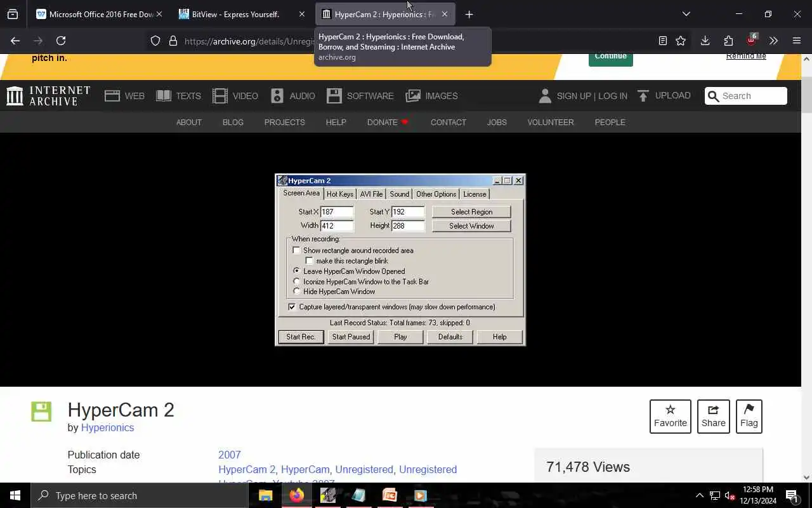Click the Firefox taskbar icon

pyautogui.click(x=297, y=495)
